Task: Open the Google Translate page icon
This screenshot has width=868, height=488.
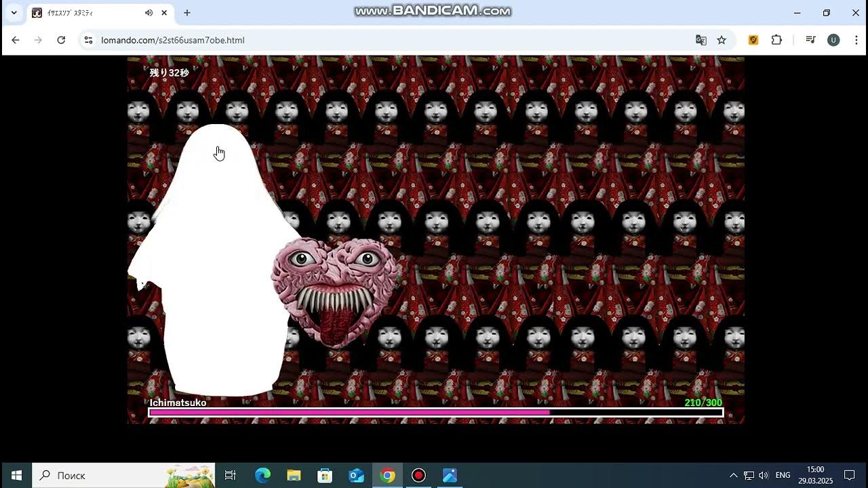Action: (x=701, y=40)
